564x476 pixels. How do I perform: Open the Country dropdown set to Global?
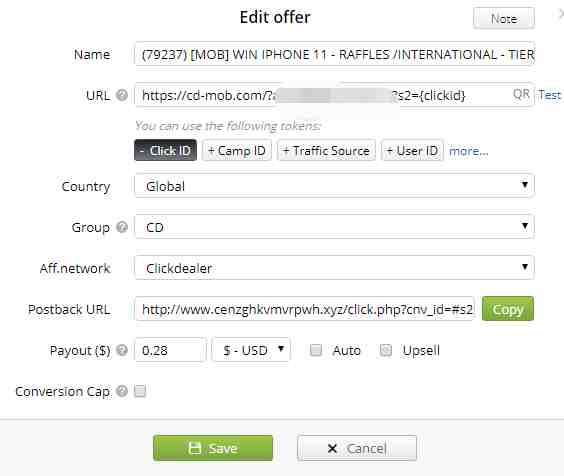pos(334,186)
